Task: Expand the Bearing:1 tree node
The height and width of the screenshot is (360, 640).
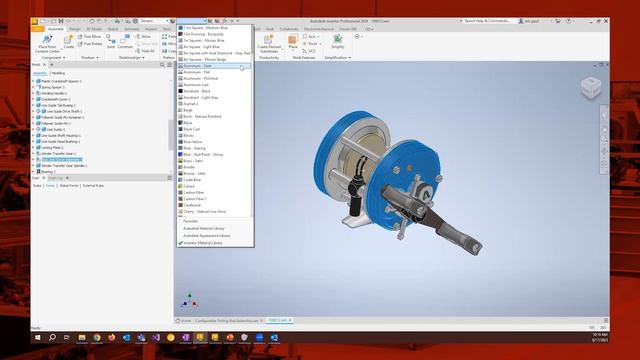Action: coord(33,172)
